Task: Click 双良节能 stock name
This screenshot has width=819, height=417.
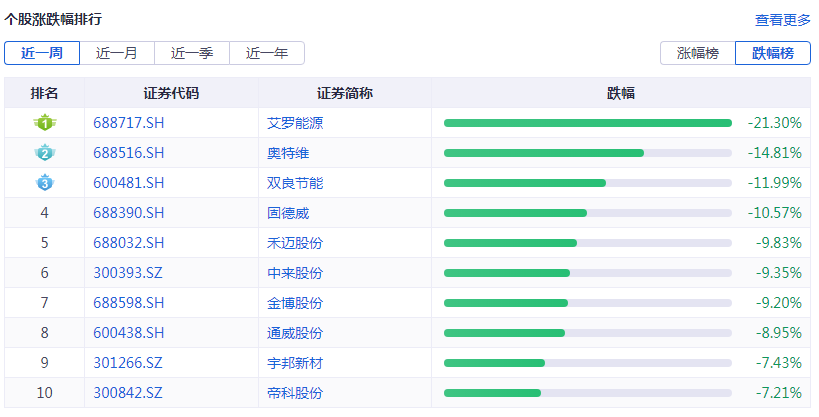Action: pos(295,183)
